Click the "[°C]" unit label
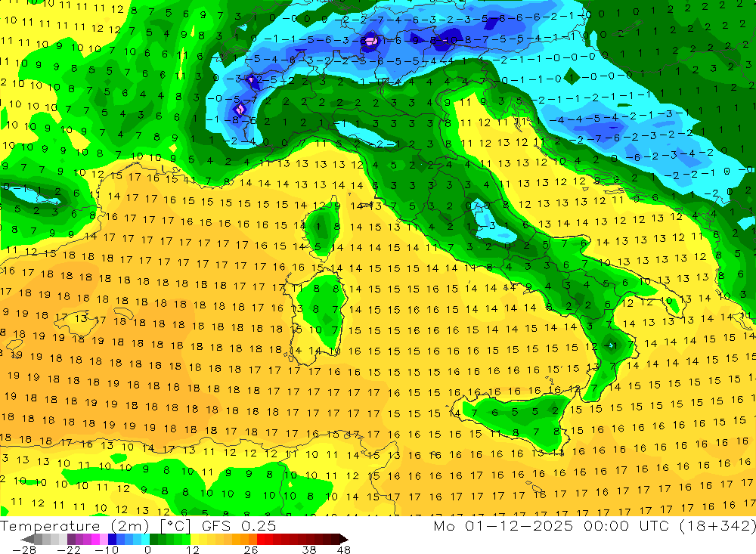Image resolution: width=756 pixels, height=554 pixels. (x=175, y=526)
